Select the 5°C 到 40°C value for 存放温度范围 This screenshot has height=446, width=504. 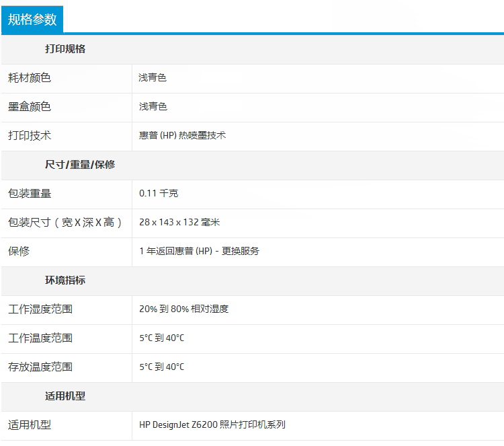coord(161,367)
